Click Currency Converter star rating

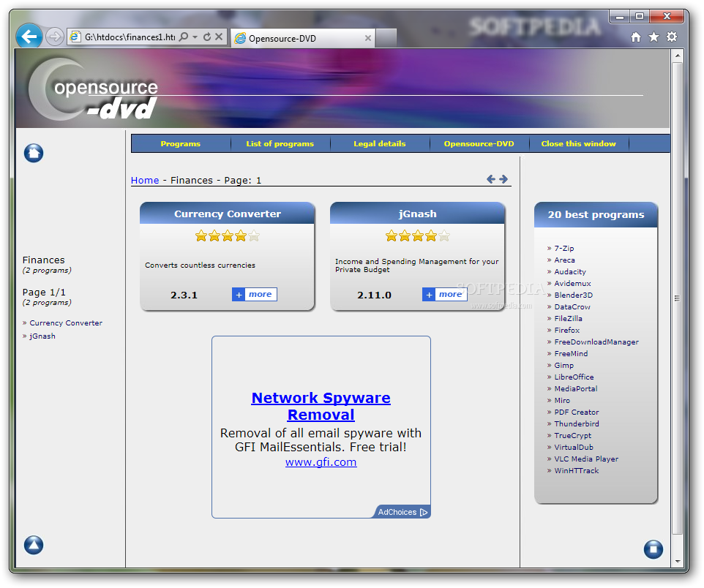tap(227, 235)
